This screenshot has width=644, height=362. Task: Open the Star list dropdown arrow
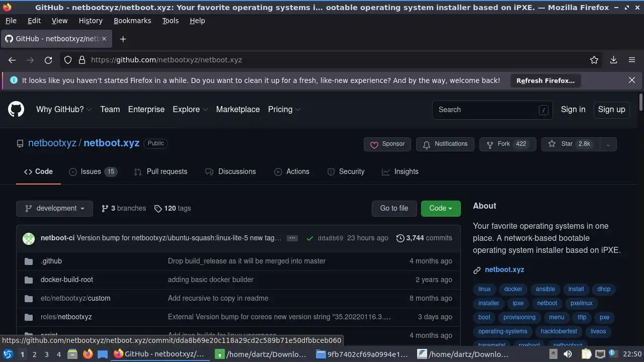(608, 144)
